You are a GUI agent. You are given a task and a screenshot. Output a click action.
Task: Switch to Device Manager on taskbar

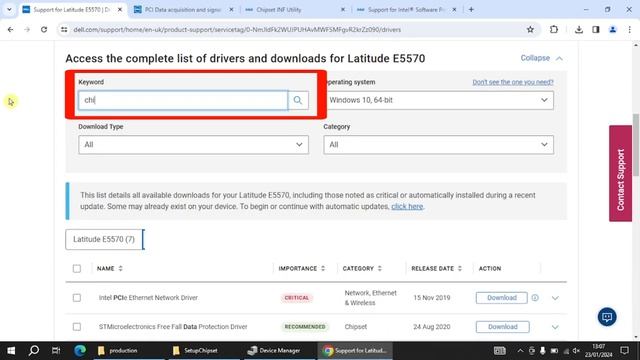(x=280, y=351)
